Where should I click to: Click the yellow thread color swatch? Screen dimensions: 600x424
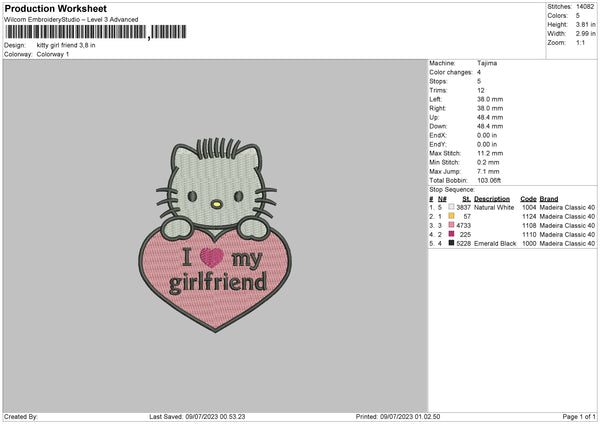[453, 216]
